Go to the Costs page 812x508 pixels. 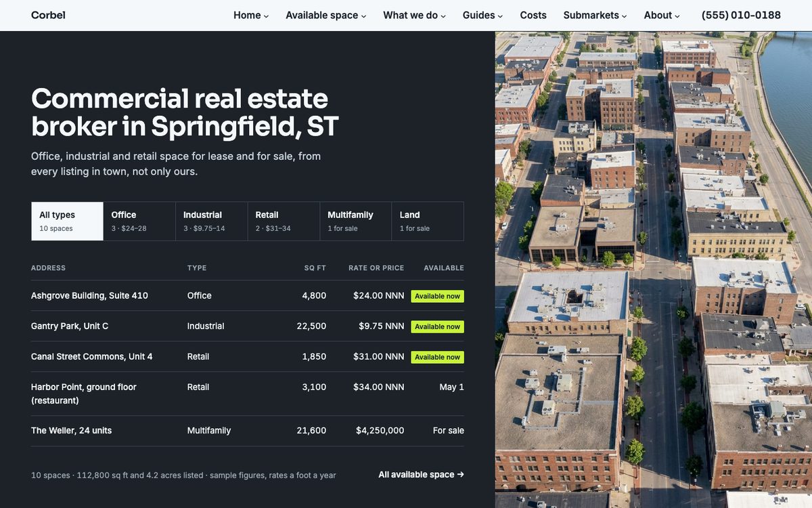(533, 15)
